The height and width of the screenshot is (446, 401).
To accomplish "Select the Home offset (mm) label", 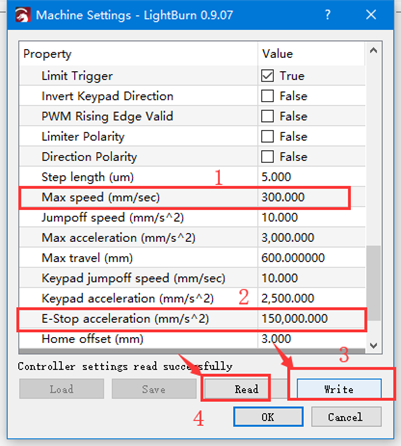I will click(x=92, y=339).
